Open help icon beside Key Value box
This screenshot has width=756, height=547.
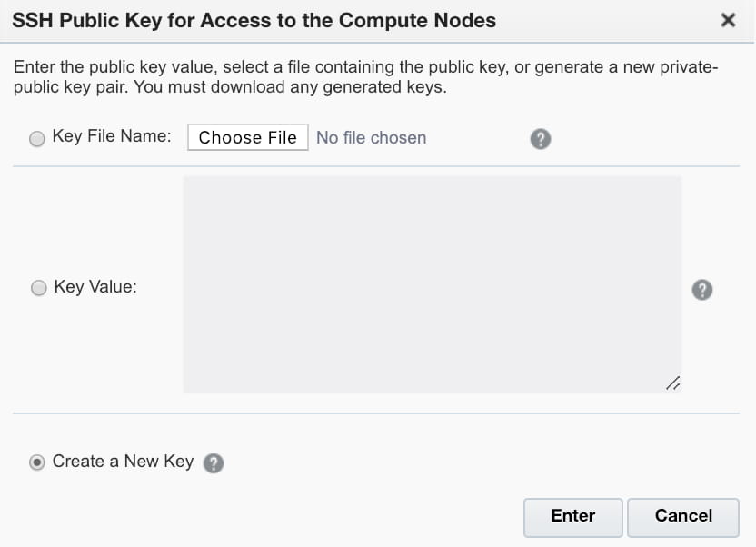coord(702,290)
